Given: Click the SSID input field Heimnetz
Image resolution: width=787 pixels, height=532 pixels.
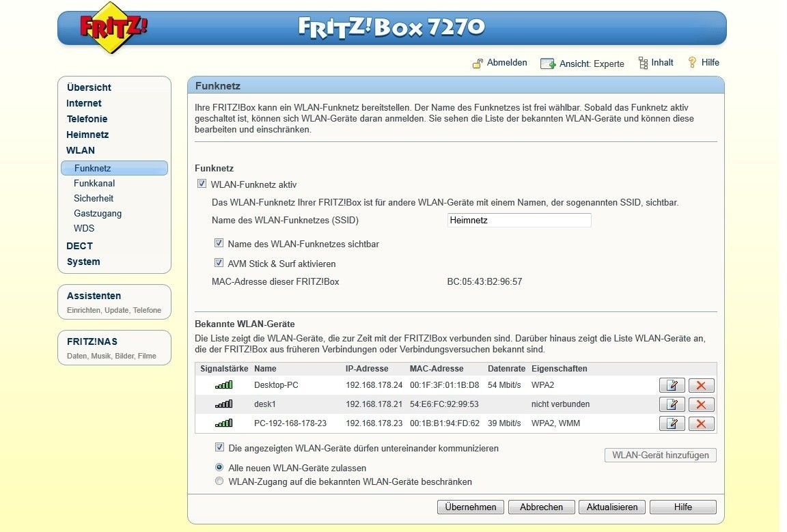Looking at the screenshot, I should pyautogui.click(x=519, y=221).
